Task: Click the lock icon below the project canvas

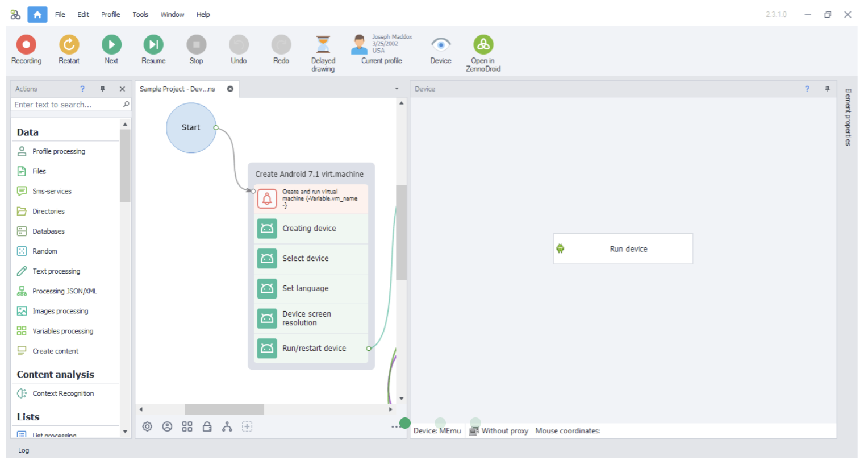Action: click(x=207, y=426)
